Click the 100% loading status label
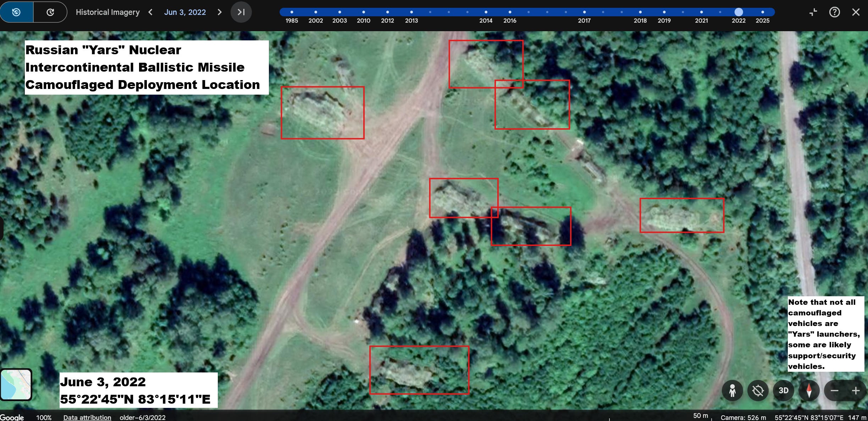The image size is (868, 421). click(44, 417)
